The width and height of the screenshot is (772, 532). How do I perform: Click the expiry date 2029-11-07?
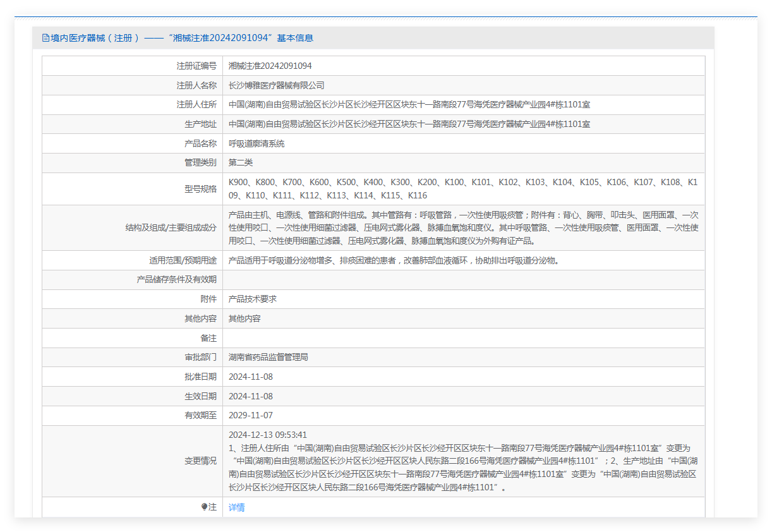(x=251, y=415)
